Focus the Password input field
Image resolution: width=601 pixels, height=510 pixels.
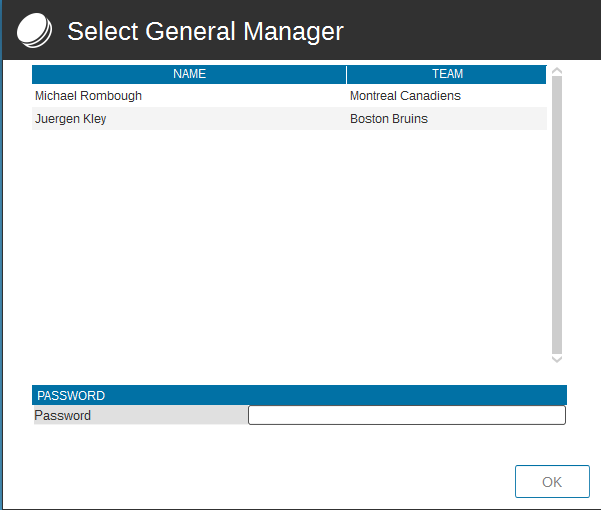(407, 415)
